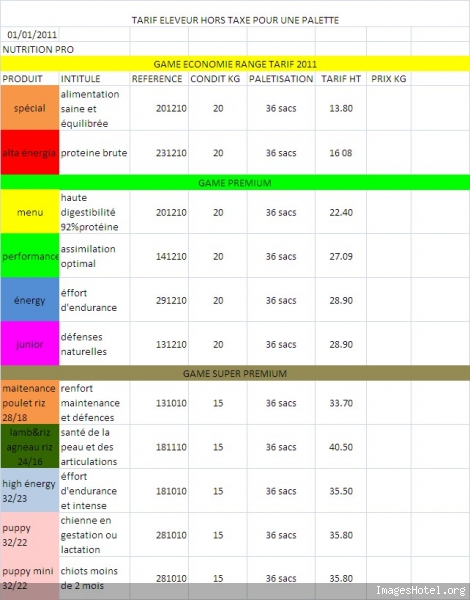Select 28.90 tarif in the énergy row
This screenshot has height=600, width=470.
(x=341, y=300)
